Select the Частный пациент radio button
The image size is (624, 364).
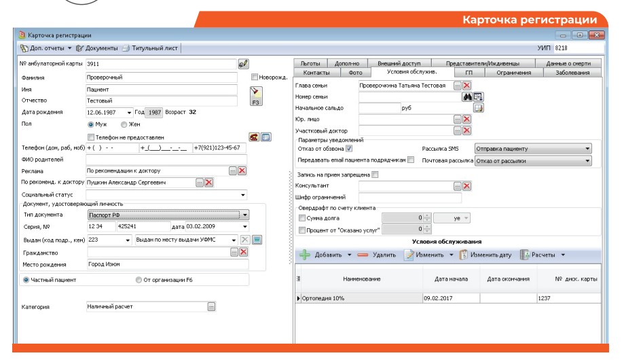coord(26,280)
